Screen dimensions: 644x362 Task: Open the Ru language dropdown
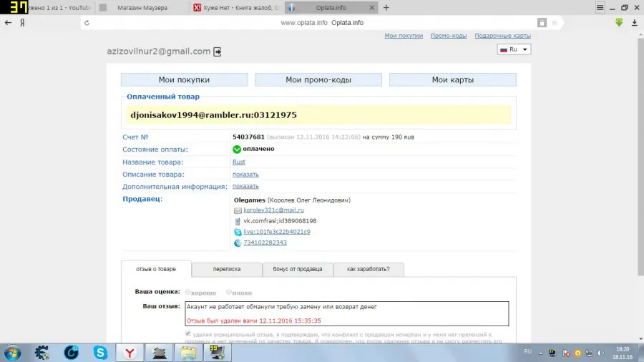(514, 49)
